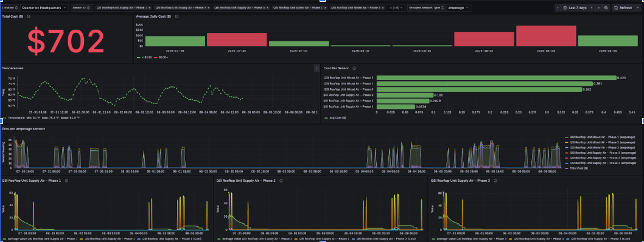Open the Last 7 days time picker
Screen dimensions: 644x242
pyautogui.click(x=578, y=8)
